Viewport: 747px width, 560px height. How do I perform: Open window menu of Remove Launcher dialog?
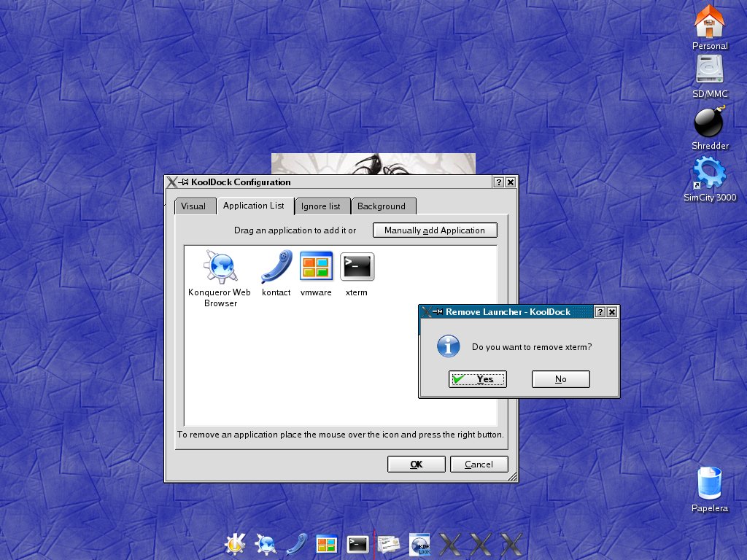point(426,312)
